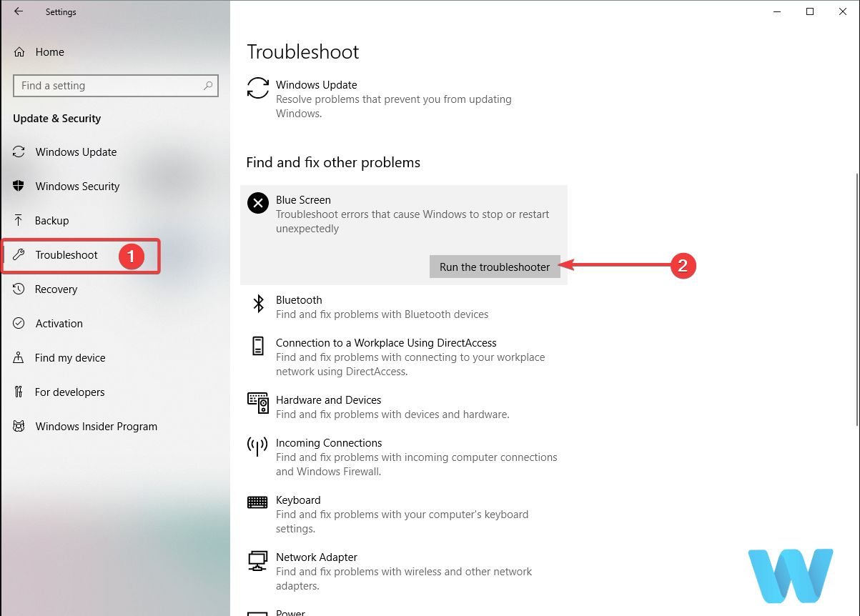Click the Keyboard troubleshooter icon
This screenshot has width=860, height=616.
(257, 502)
